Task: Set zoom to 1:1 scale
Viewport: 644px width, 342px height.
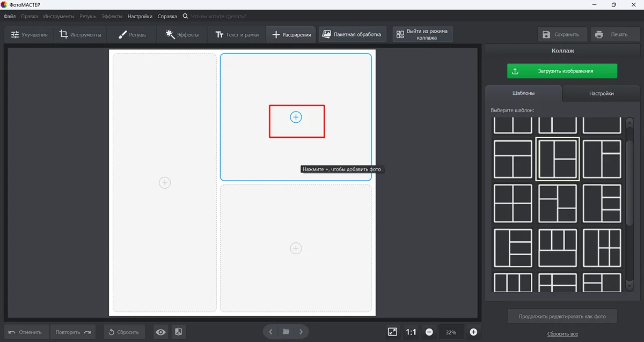Action: point(411,332)
